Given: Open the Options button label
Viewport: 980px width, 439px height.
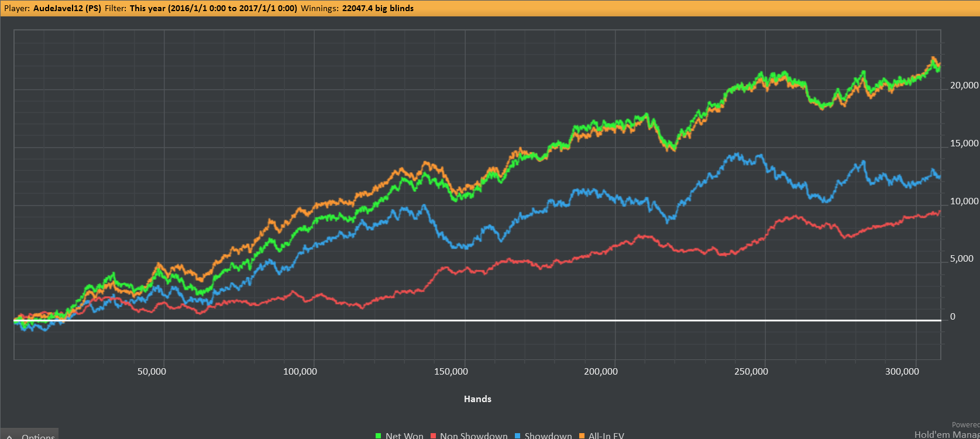Looking at the screenshot, I should click(x=38, y=436).
